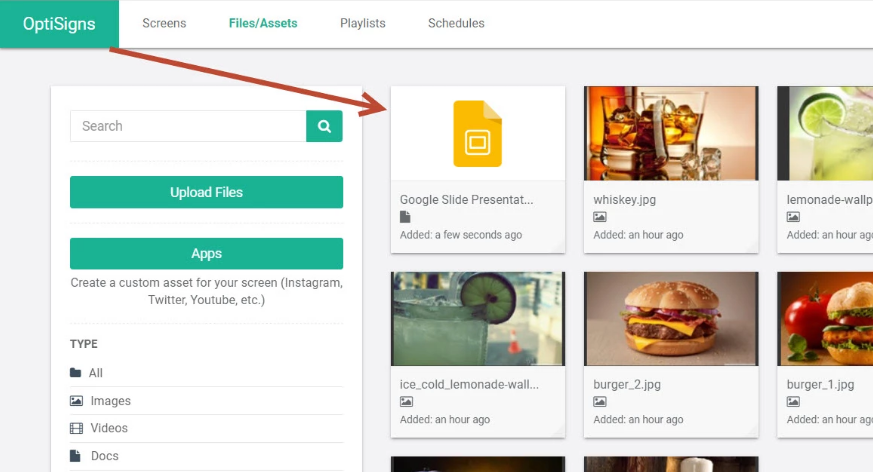Click 'Added: an hour ago' under whiskey.jpg
This screenshot has width=873, height=472.
tap(638, 235)
